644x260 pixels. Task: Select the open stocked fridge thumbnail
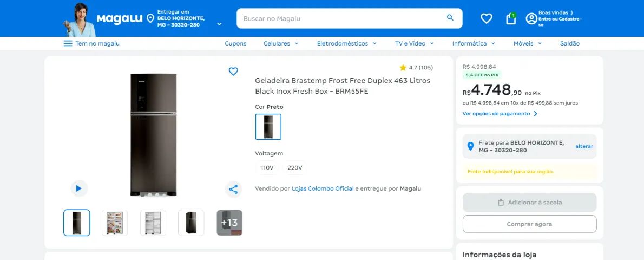point(115,223)
